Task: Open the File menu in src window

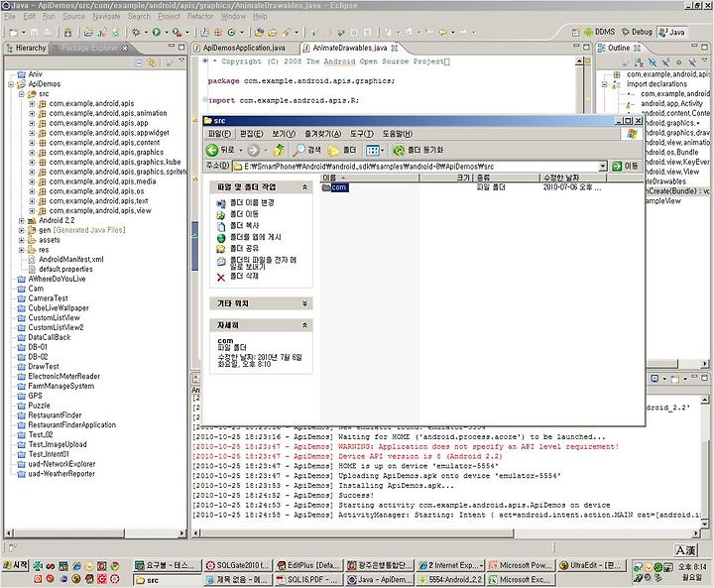Action: 219,134
